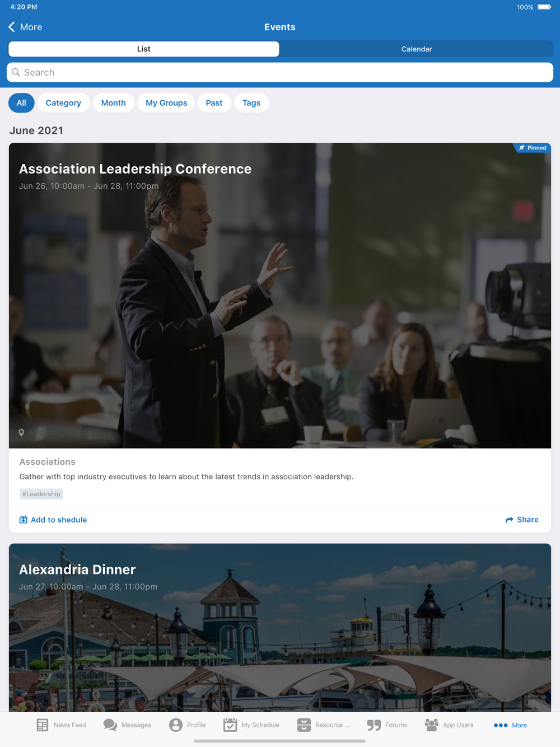
Task: Open Resource archive box icon
Action: pos(304,725)
